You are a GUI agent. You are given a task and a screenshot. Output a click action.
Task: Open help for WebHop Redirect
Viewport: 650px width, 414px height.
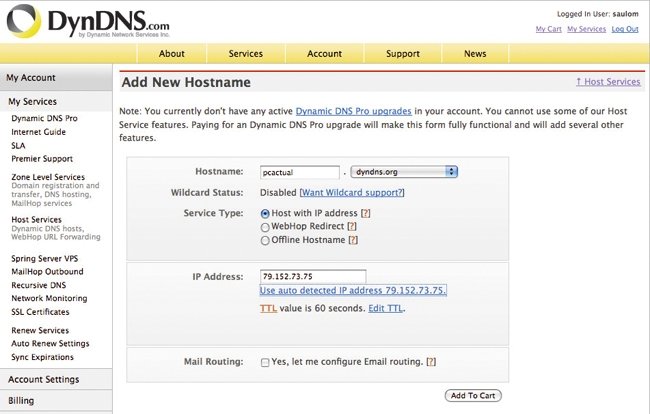coord(352,226)
